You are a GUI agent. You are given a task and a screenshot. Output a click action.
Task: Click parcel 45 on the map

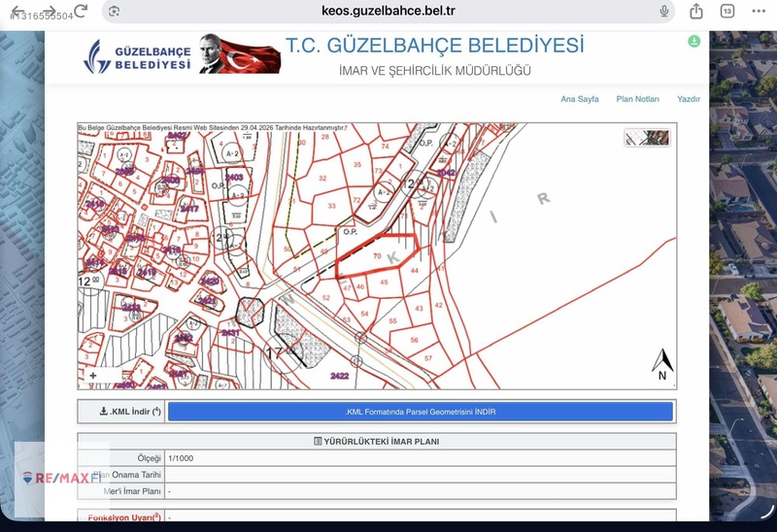click(384, 282)
